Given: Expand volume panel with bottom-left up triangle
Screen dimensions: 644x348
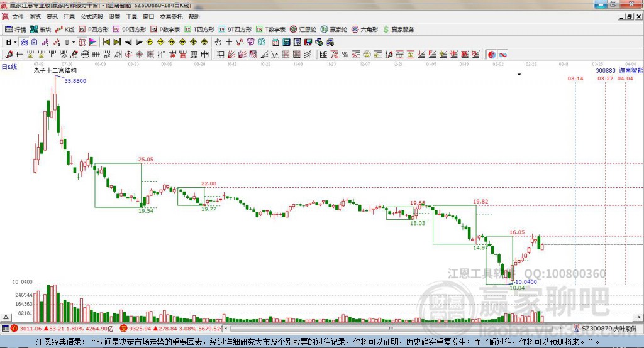Looking at the screenshot, I should (6, 317).
